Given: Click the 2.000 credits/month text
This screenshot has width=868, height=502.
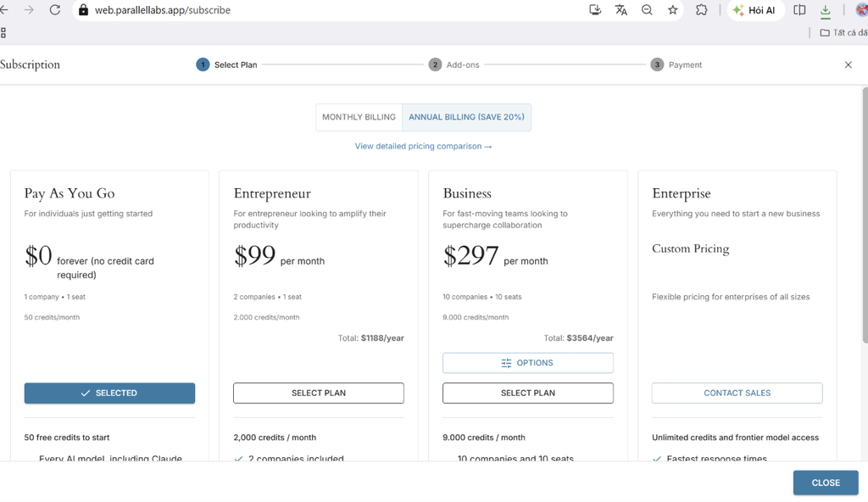Looking at the screenshot, I should (x=266, y=317).
